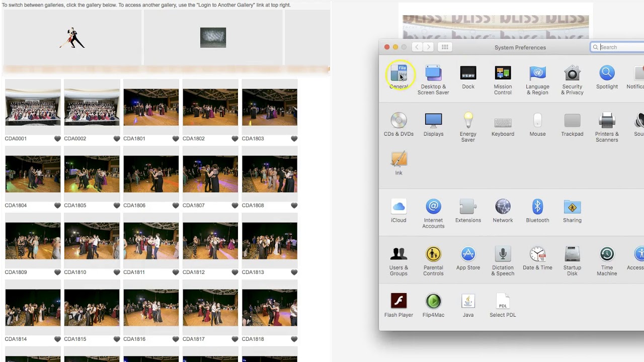Viewport: 644px width, 362px height.
Task: Open photo CDA1818 thumbnail
Action: click(270, 308)
